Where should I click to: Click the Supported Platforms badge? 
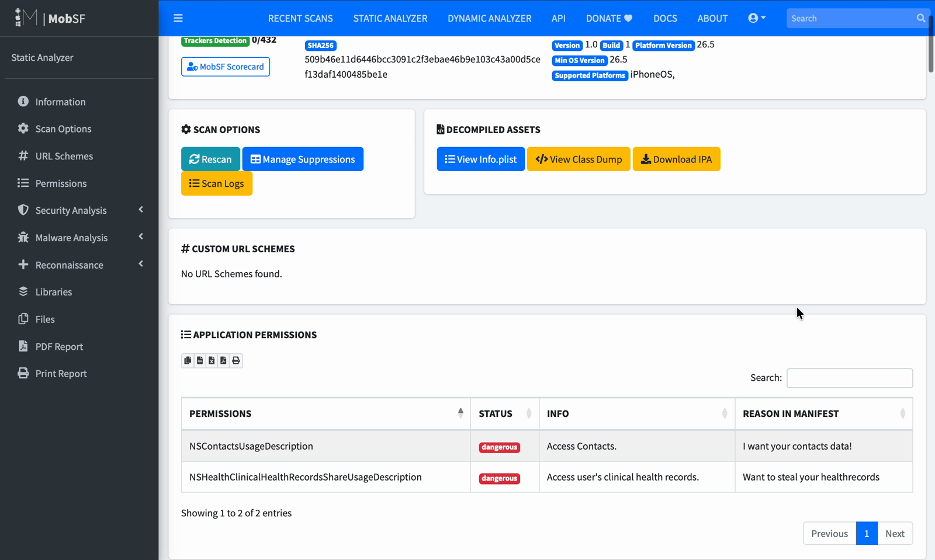pyautogui.click(x=590, y=75)
